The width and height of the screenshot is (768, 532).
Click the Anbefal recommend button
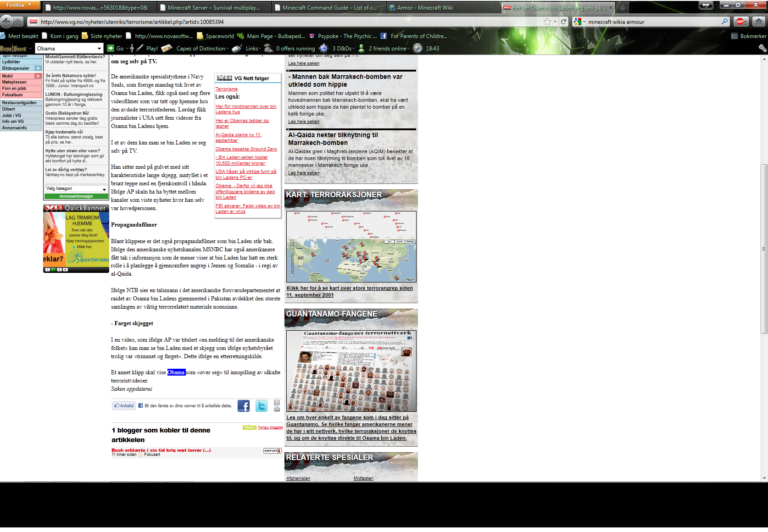tap(124, 405)
